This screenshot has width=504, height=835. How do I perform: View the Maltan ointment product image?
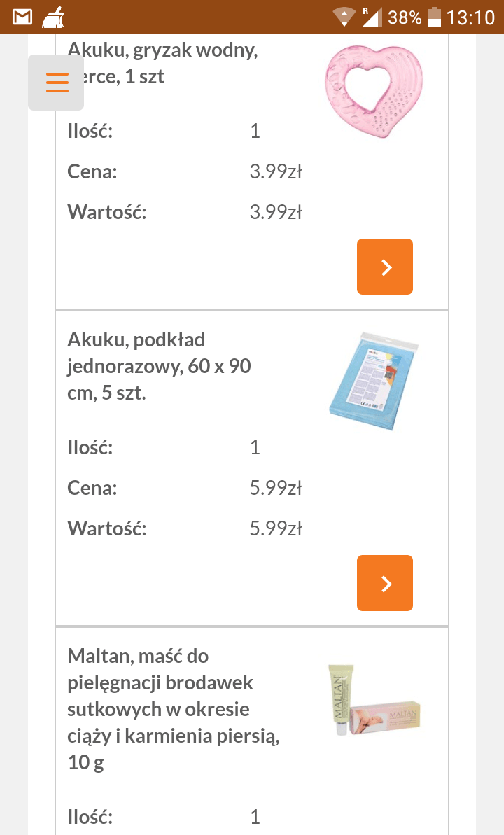pyautogui.click(x=374, y=701)
